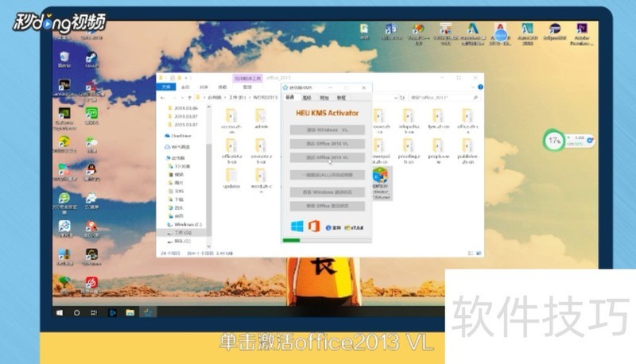Open the Windows Start button
The image size is (636, 364).
click(60, 312)
